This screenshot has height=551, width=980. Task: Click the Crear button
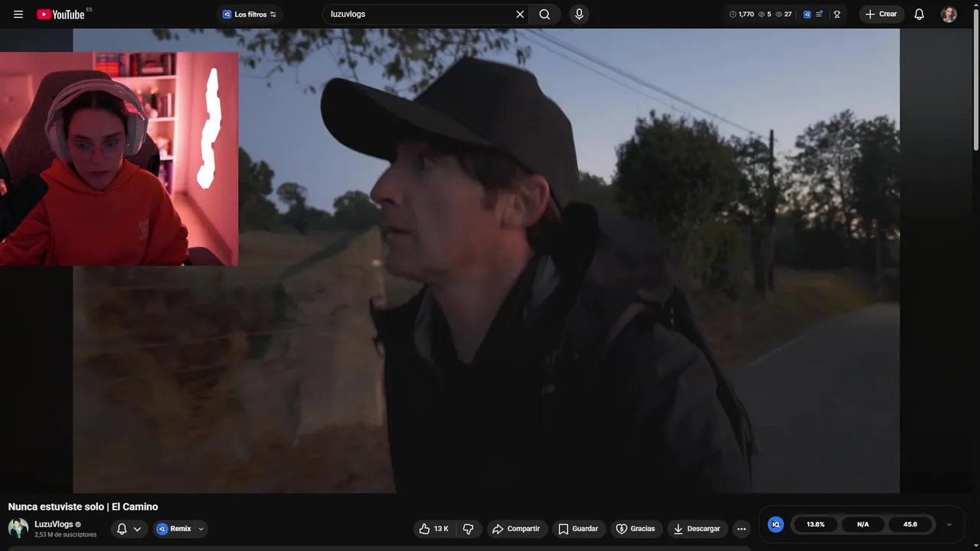(x=881, y=15)
